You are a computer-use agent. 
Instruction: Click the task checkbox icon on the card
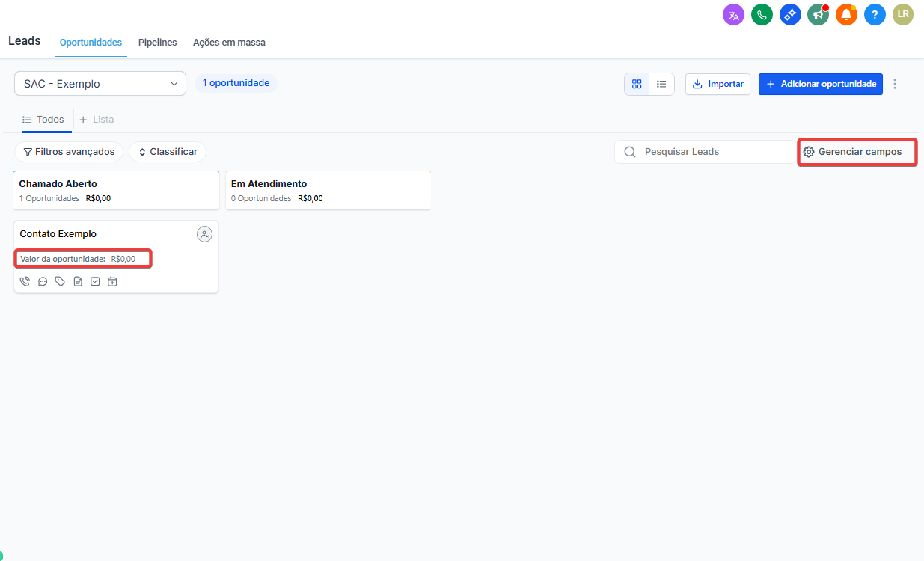pyautogui.click(x=95, y=282)
